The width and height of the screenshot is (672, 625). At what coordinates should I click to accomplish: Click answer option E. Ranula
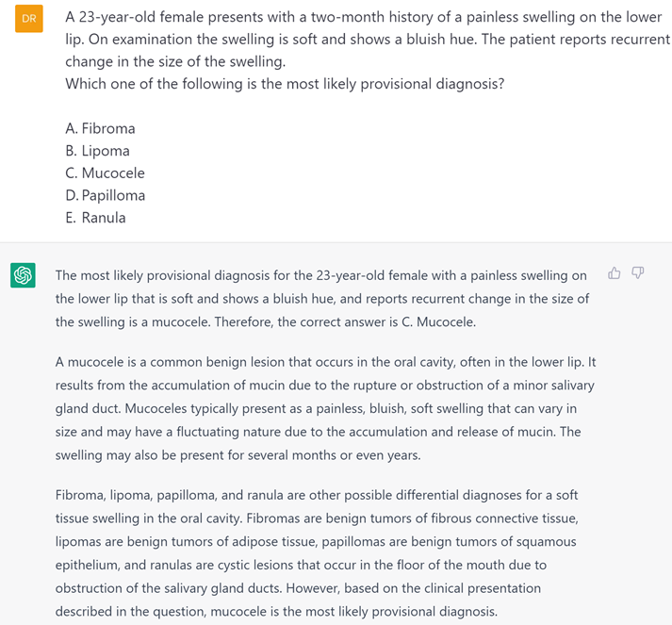coord(96,218)
